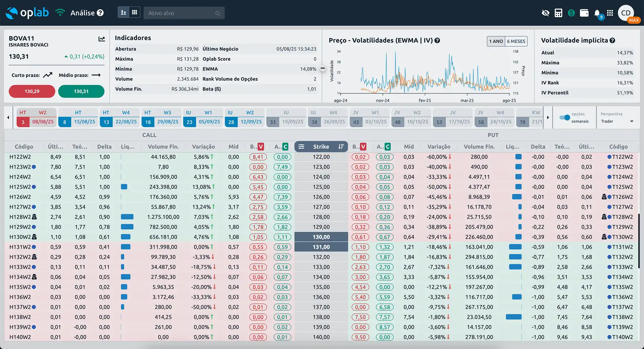Click market maker icon next to T128W2
Viewport: 644px width, 349px height.
click(x=604, y=217)
